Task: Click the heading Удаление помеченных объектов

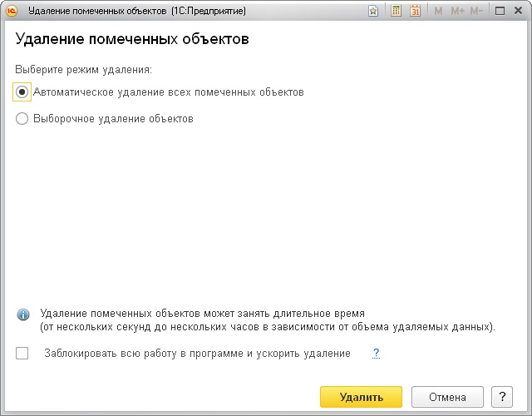Action: (132, 39)
